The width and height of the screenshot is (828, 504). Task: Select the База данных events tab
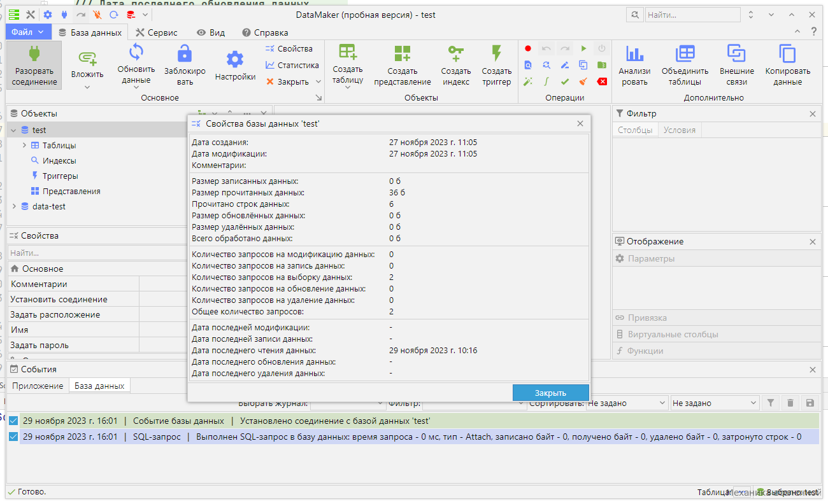[x=99, y=386]
